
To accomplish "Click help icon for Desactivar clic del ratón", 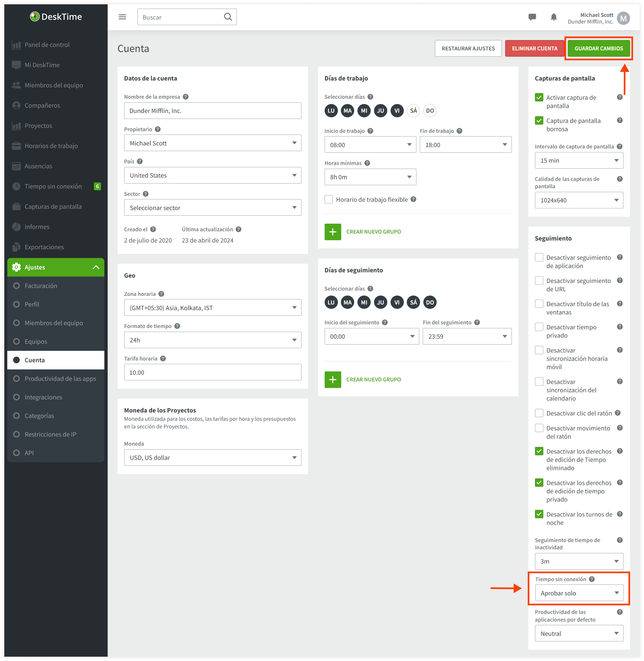I will click(618, 413).
